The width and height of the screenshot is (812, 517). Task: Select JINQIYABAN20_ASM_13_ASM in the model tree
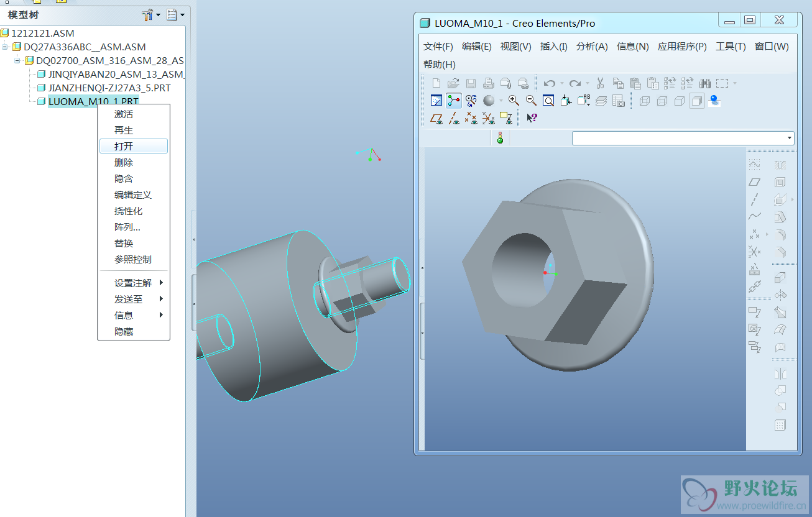[x=116, y=75]
